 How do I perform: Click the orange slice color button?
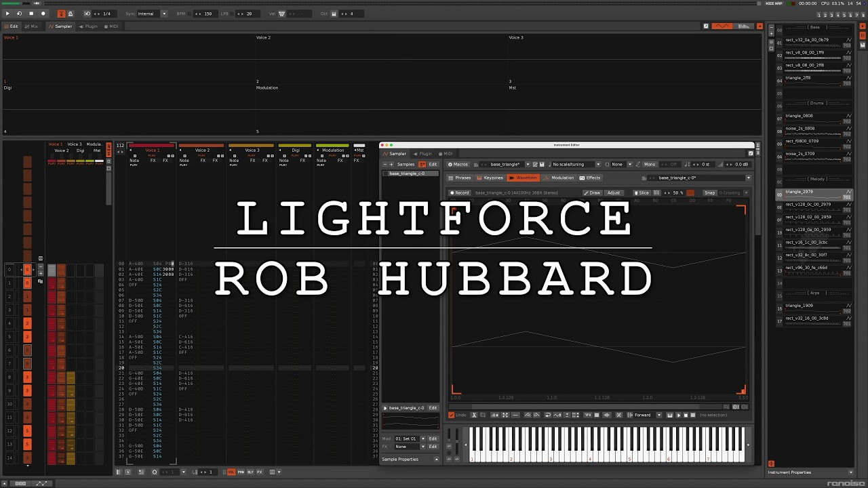pos(690,192)
